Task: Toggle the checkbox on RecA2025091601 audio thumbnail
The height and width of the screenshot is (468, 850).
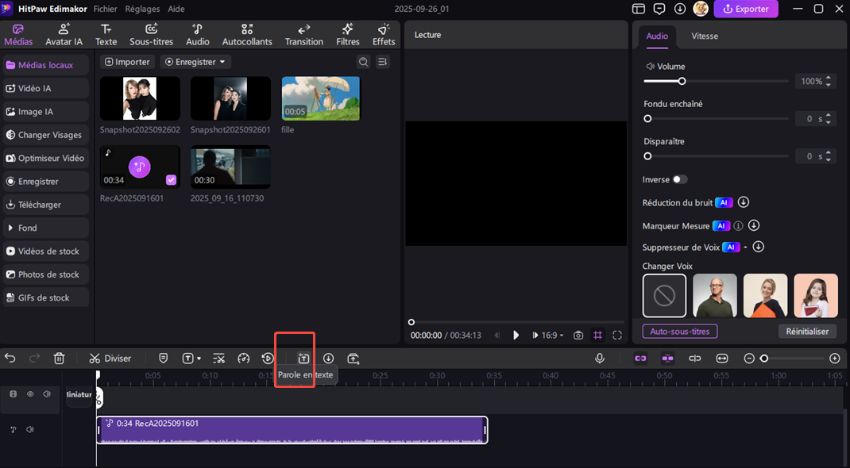Action: click(x=171, y=179)
